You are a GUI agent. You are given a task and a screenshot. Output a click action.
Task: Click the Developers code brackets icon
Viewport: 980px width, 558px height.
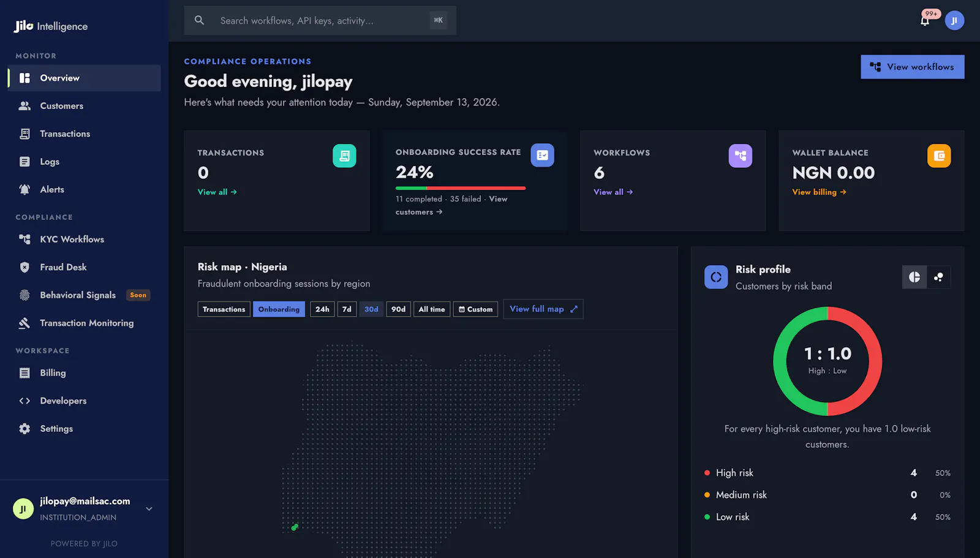point(24,401)
